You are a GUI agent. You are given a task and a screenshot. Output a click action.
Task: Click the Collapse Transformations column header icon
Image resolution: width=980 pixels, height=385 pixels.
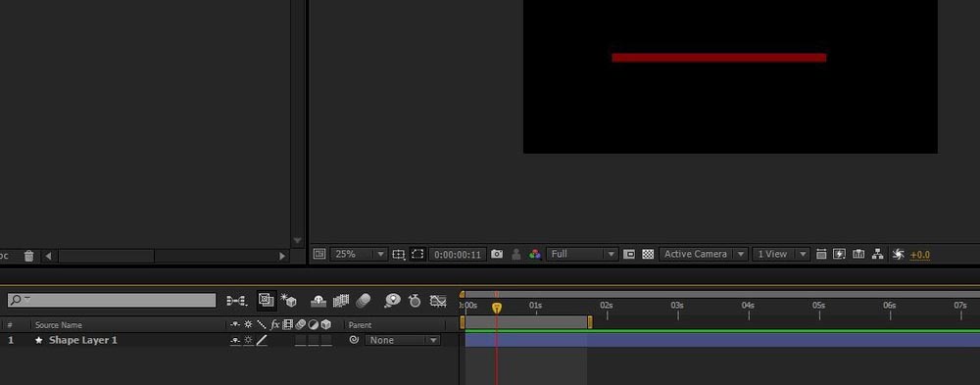click(248, 324)
